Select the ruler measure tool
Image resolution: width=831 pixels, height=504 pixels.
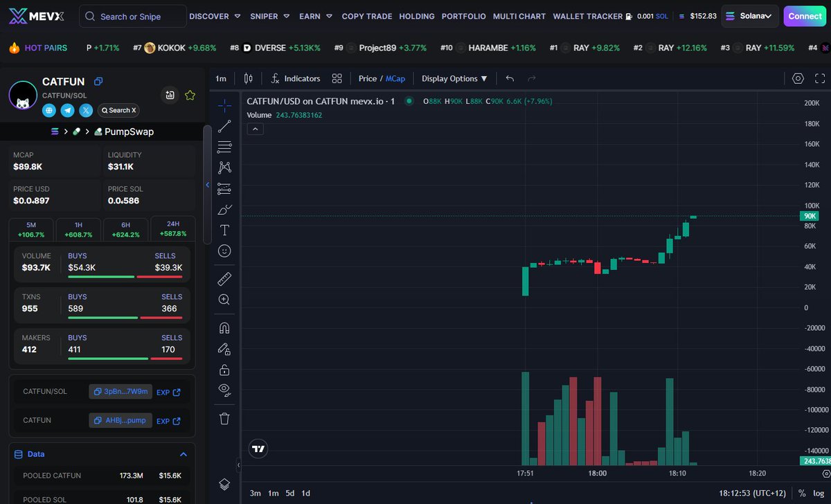coord(224,279)
